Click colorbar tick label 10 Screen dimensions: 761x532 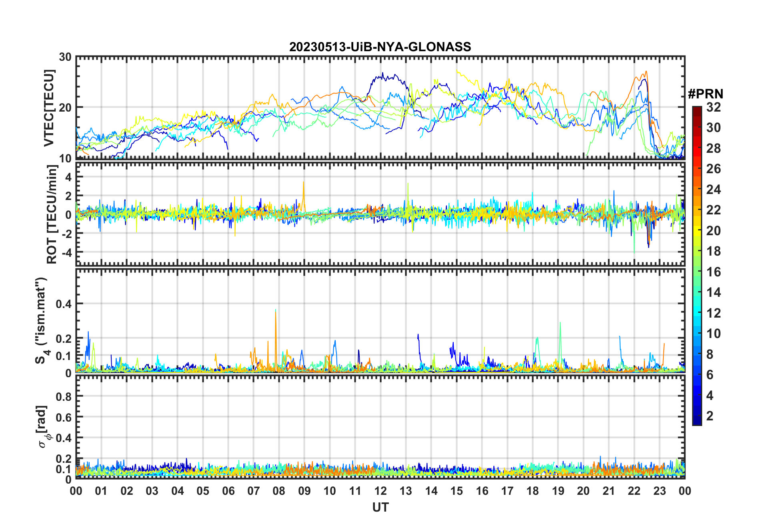(713, 334)
